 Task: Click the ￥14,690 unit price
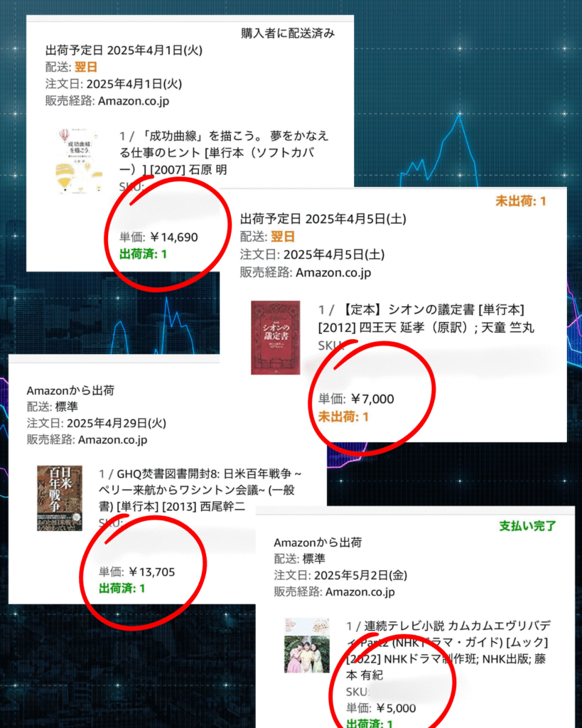pyautogui.click(x=174, y=237)
